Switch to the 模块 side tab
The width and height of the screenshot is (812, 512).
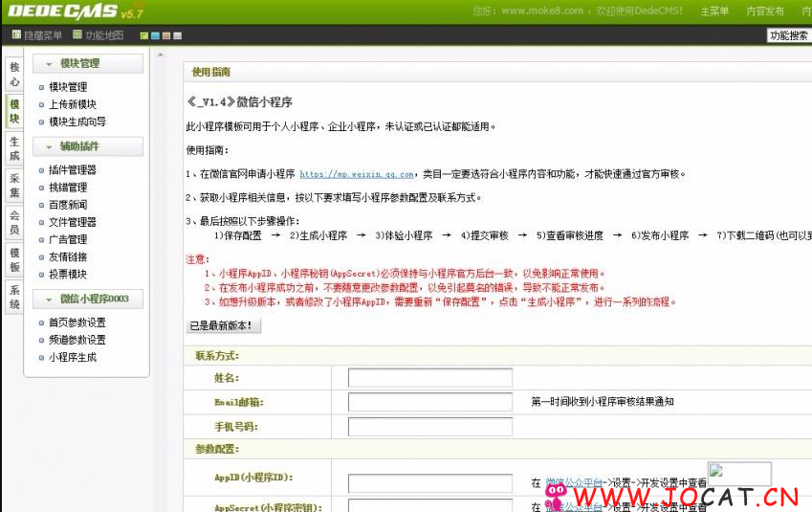click(x=14, y=111)
